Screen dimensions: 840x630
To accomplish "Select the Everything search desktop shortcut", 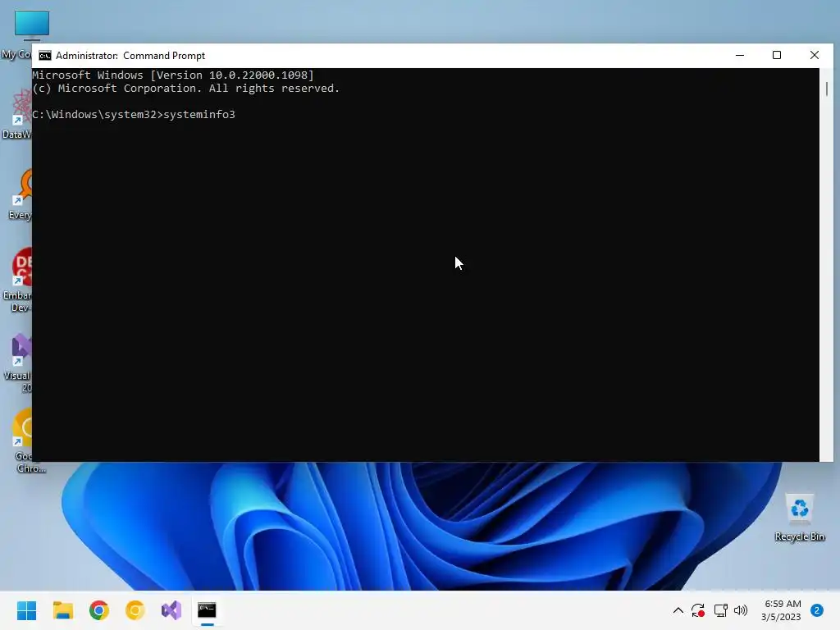I will (21, 194).
